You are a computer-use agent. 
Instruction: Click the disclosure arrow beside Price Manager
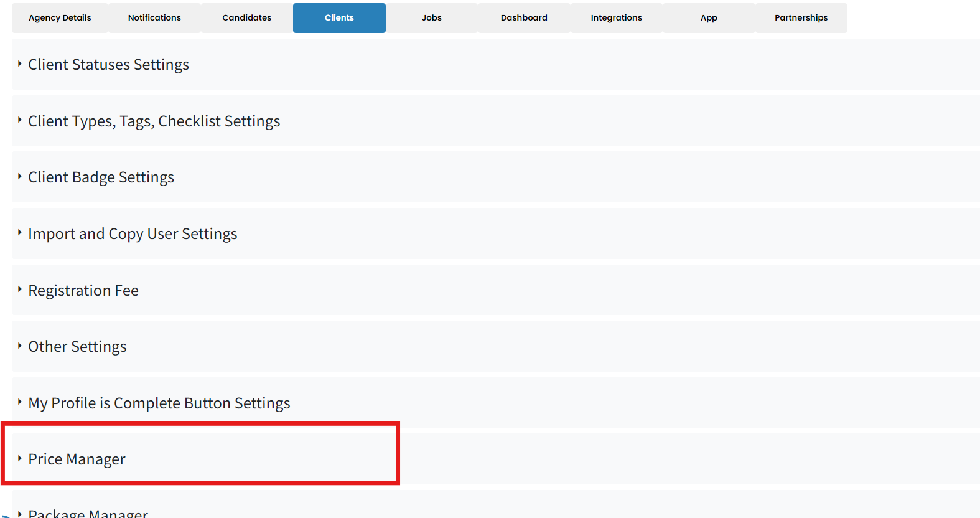click(20, 459)
